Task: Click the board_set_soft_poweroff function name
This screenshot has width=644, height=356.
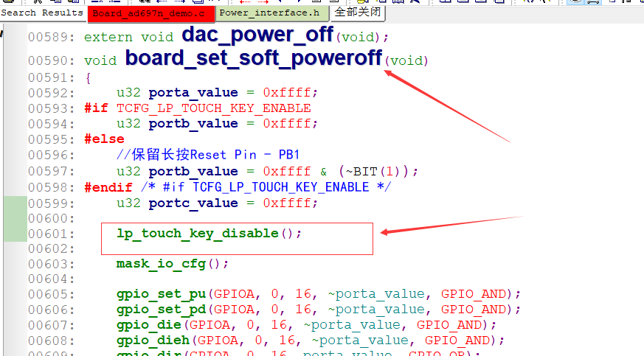Action: (254, 57)
